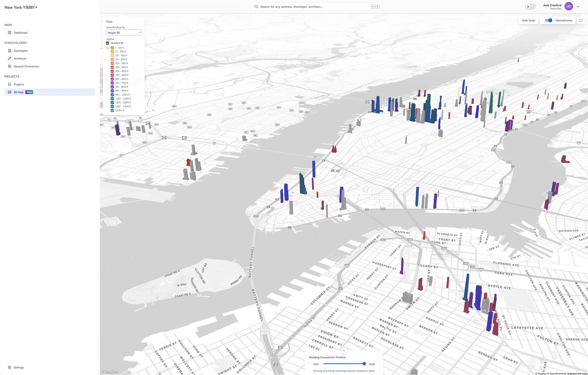
Task: Uncheck the 1 - 50 ft legend checkbox
Action: click(x=112, y=48)
